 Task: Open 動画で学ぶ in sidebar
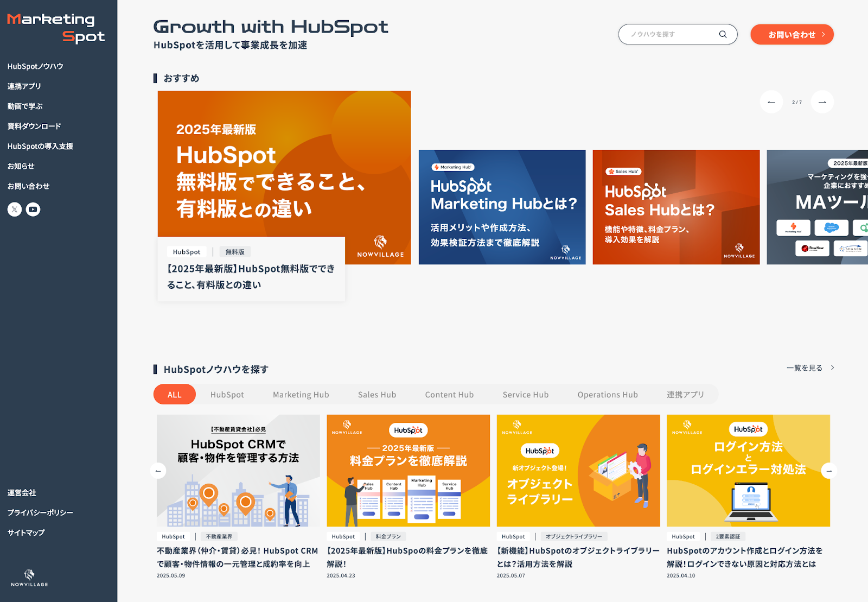coord(25,106)
